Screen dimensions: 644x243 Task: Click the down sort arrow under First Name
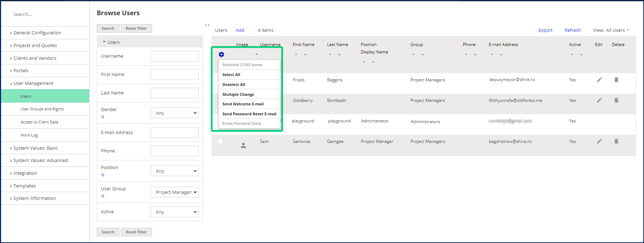(x=296, y=54)
